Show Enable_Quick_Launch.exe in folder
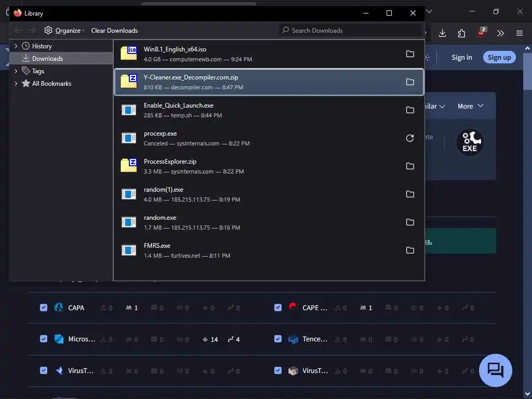 410,110
